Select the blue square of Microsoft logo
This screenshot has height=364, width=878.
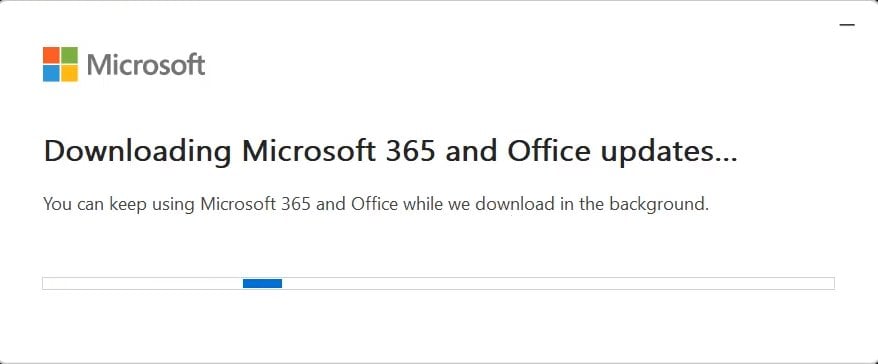[x=51, y=73]
